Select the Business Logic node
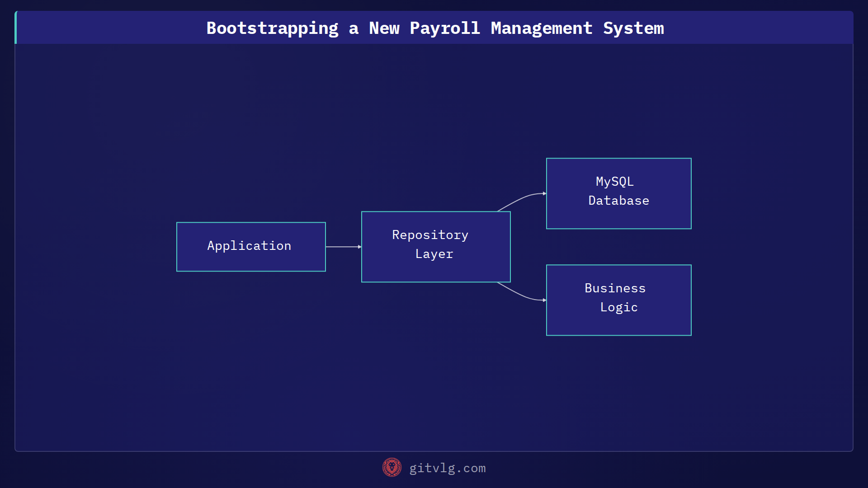The width and height of the screenshot is (868, 488). [x=618, y=300]
